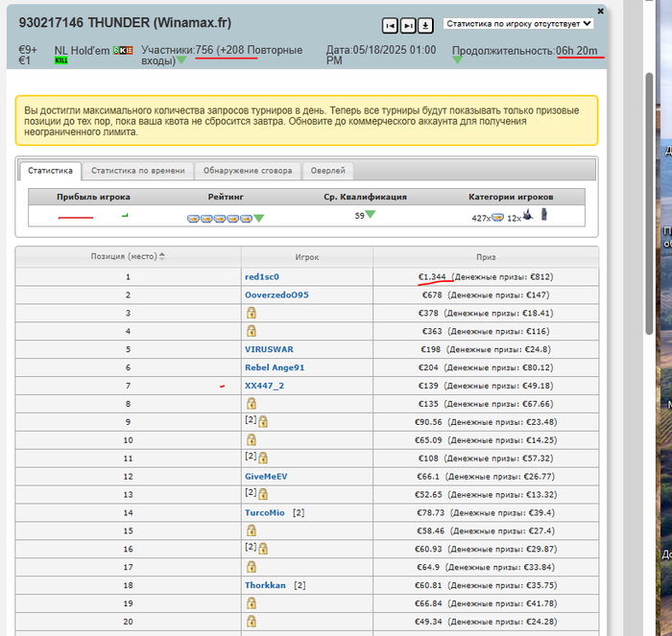Click the dark figure icon in 'Категории игроков'
The image size is (672, 636).
pyautogui.click(x=544, y=214)
